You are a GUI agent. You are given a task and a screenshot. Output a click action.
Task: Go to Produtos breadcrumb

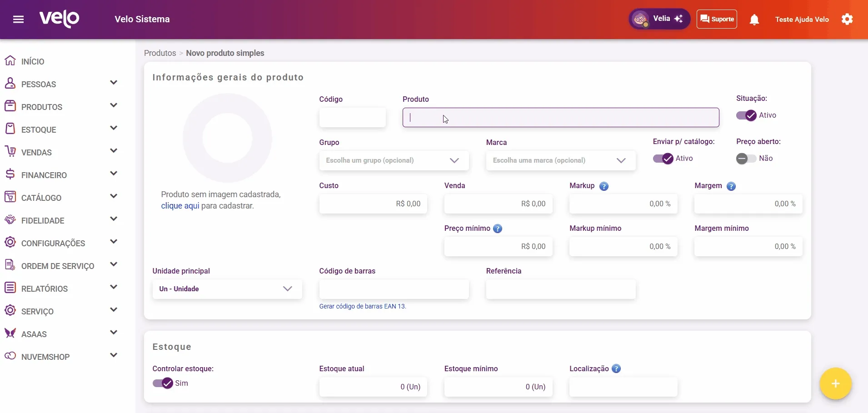pyautogui.click(x=160, y=53)
